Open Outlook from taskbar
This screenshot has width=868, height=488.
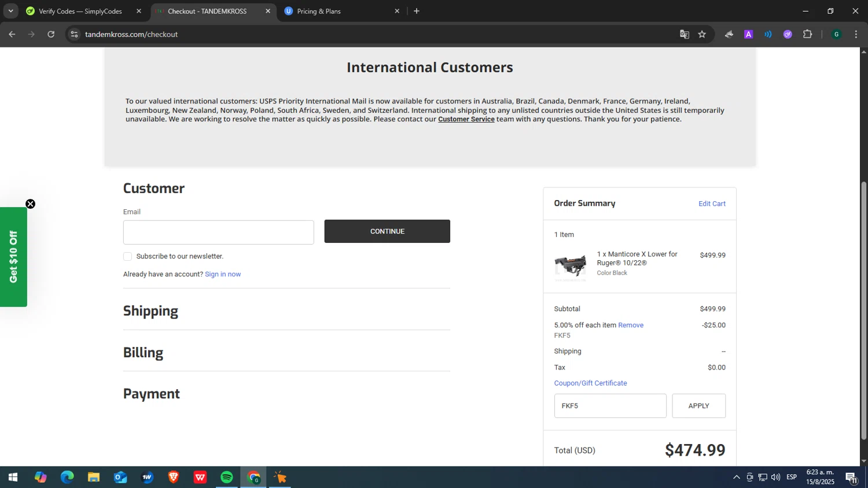[120, 477]
